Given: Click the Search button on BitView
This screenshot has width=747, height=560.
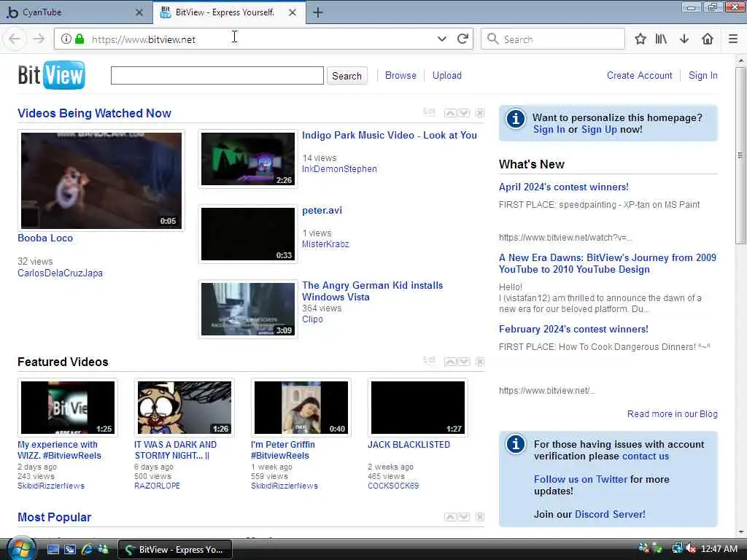Looking at the screenshot, I should (347, 76).
